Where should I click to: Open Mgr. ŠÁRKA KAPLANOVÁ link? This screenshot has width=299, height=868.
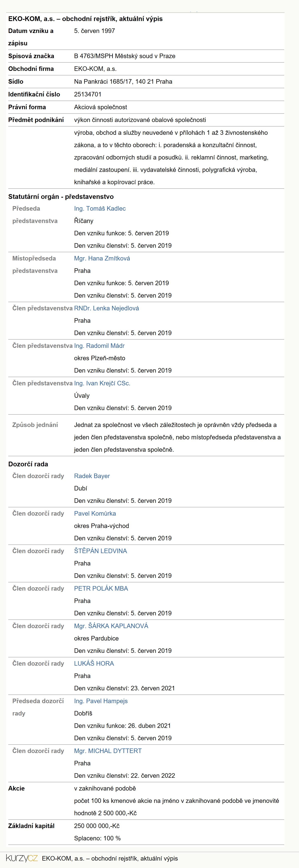111,626
